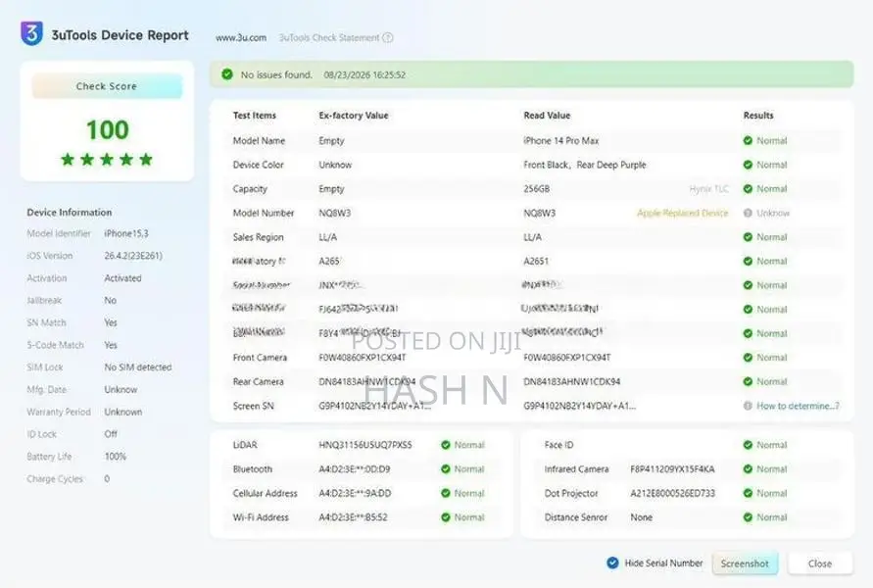The height and width of the screenshot is (588, 873).
Task: Click the Dot Projector row Normal check icon
Action: [748, 493]
